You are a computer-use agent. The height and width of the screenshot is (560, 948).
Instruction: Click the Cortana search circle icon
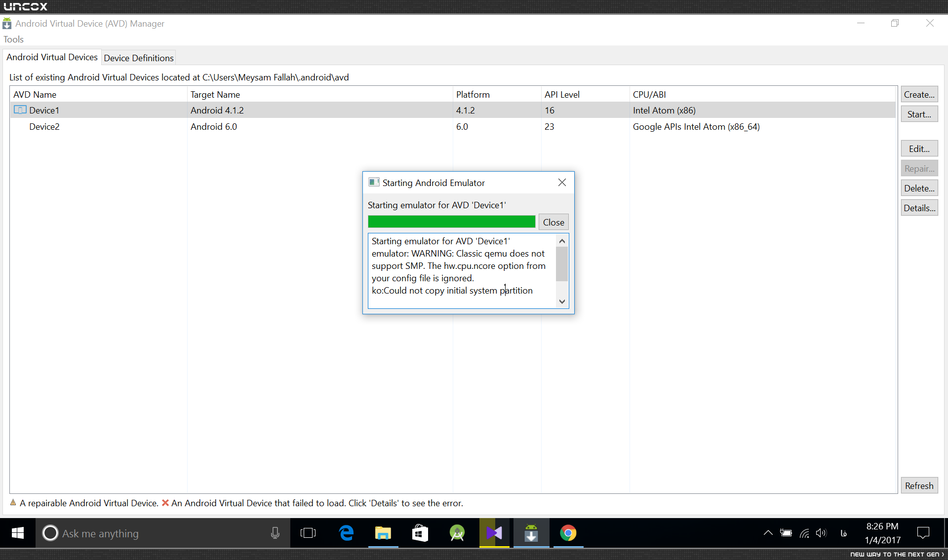click(x=50, y=533)
